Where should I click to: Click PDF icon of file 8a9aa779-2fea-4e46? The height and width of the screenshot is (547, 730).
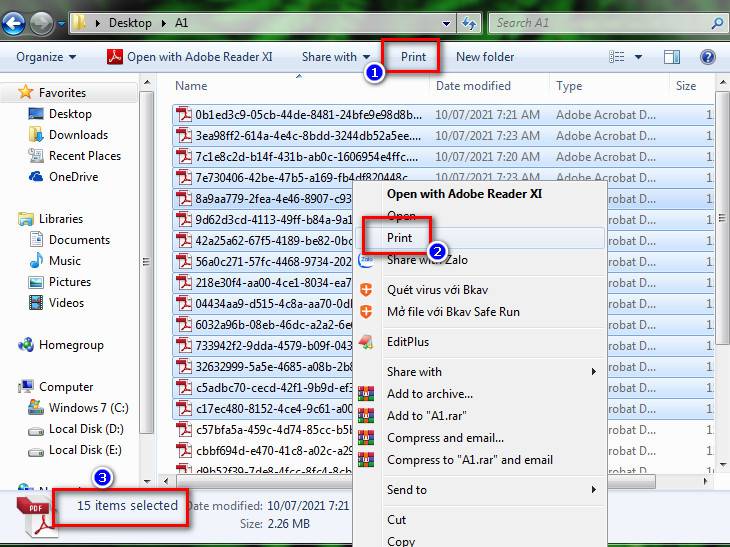[183, 198]
